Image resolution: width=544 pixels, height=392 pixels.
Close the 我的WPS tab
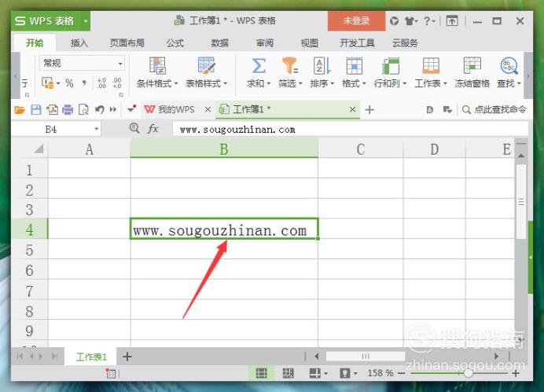click(208, 109)
